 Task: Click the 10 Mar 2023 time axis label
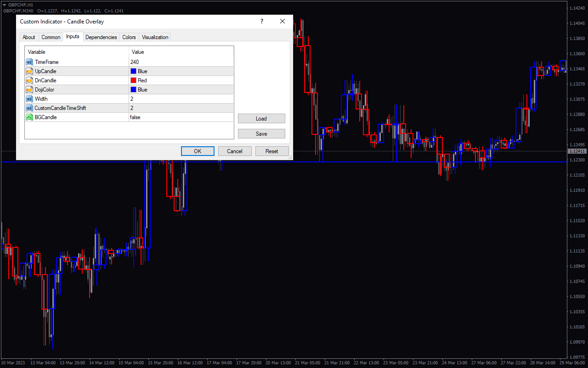[x=13, y=362]
